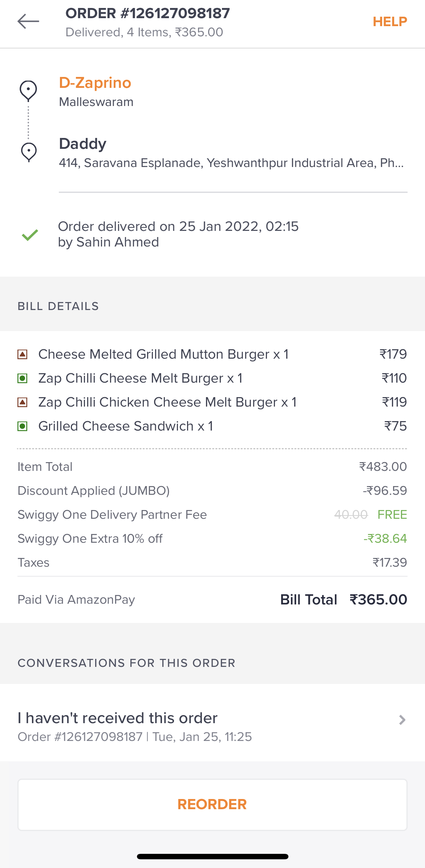Open the HELP link
Image resolution: width=425 pixels, height=868 pixels.
(x=390, y=22)
